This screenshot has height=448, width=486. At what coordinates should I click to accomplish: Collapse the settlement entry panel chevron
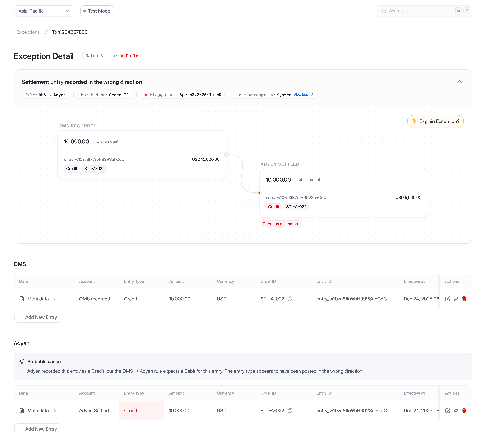(460, 82)
